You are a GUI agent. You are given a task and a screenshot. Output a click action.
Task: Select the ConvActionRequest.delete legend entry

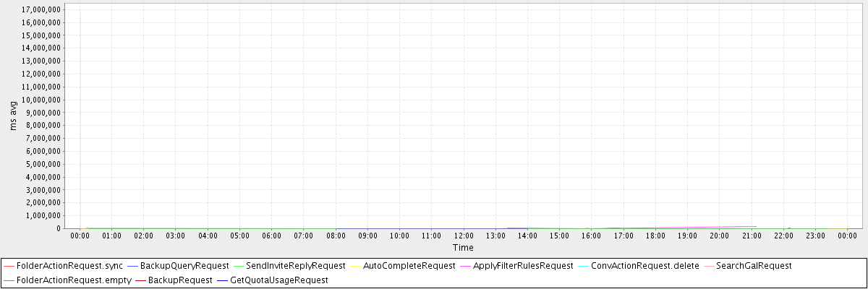[644, 266]
